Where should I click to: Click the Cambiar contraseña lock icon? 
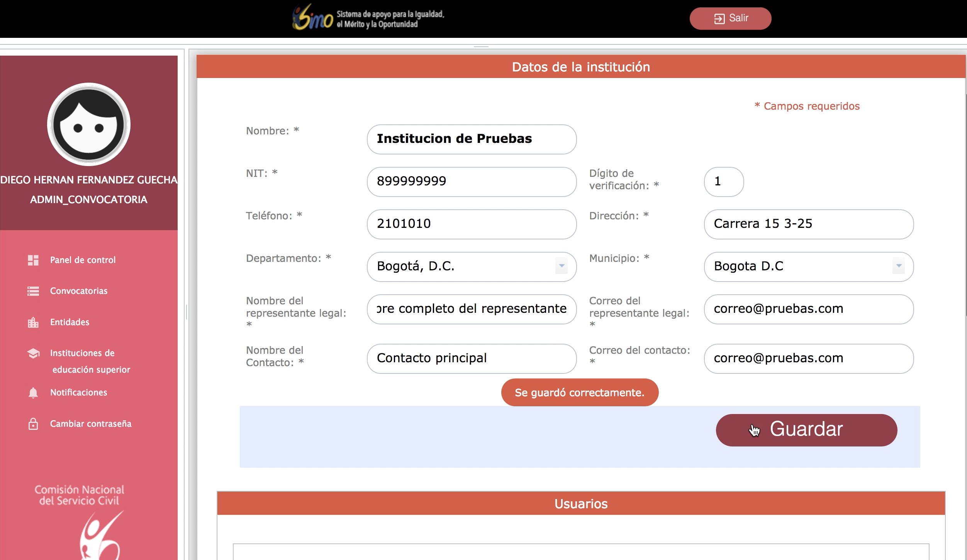click(33, 424)
